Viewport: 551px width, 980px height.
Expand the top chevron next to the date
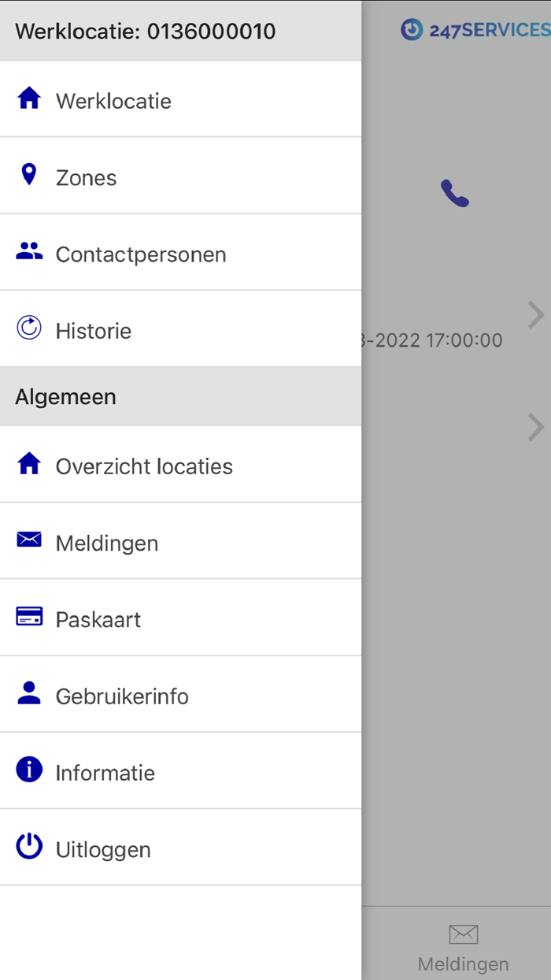[537, 314]
